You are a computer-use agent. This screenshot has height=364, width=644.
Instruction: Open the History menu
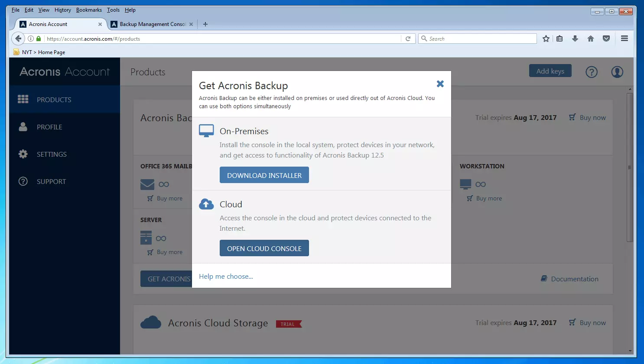click(x=63, y=10)
